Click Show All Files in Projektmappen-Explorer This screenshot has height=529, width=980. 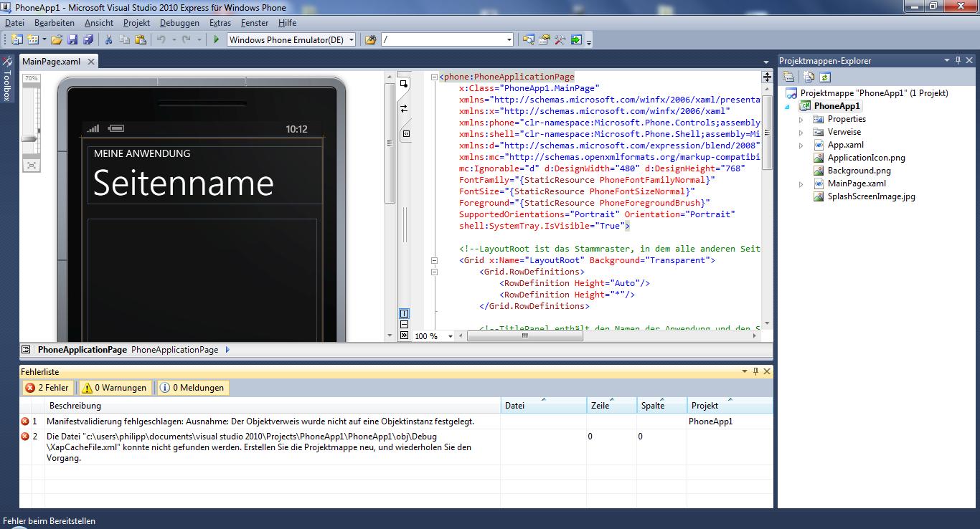(x=809, y=77)
